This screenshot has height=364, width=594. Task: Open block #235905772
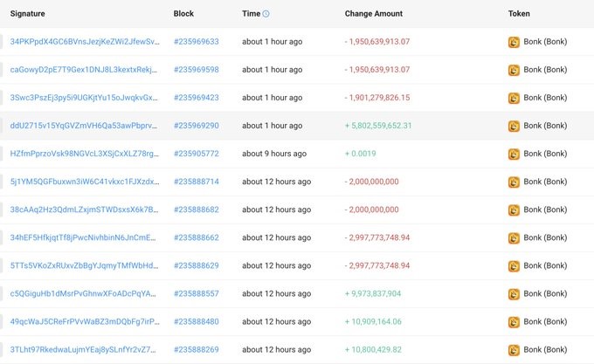(197, 154)
